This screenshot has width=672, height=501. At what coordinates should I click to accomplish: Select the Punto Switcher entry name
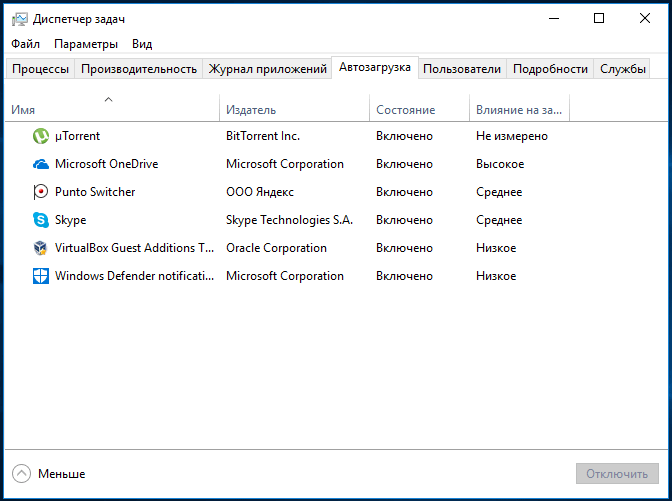95,192
